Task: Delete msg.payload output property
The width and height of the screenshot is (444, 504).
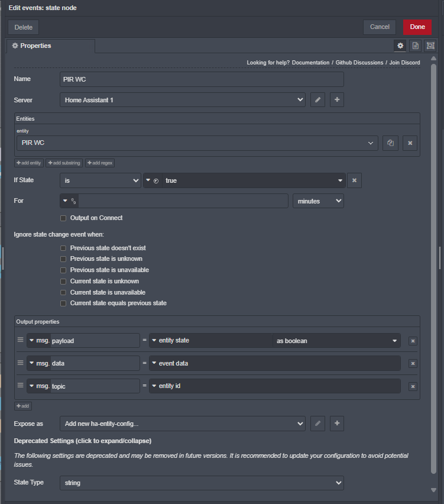Action: click(x=413, y=341)
